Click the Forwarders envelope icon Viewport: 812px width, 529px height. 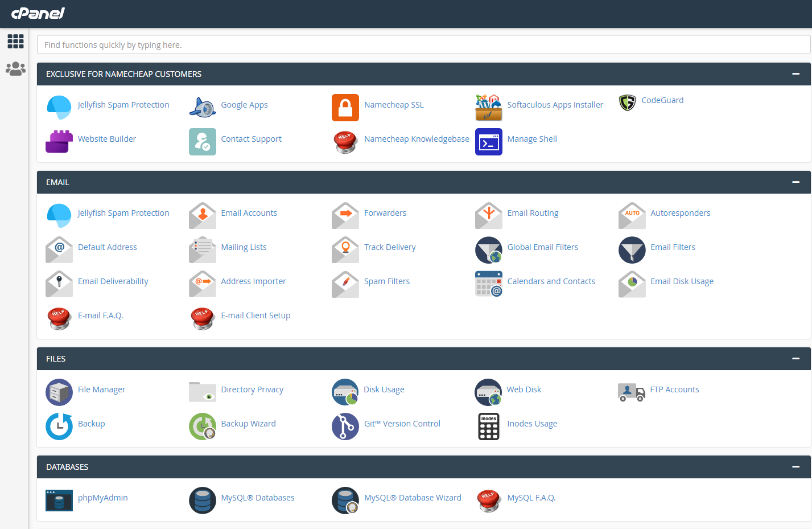345,216
